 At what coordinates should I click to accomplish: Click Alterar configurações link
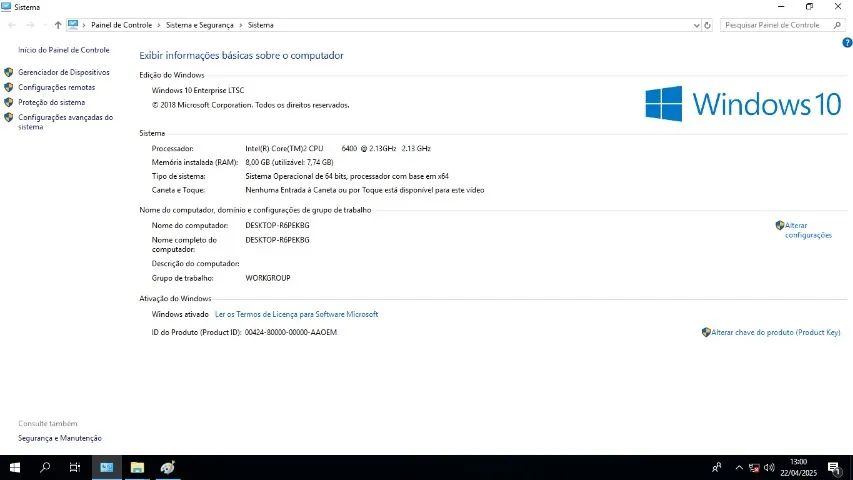coord(808,230)
